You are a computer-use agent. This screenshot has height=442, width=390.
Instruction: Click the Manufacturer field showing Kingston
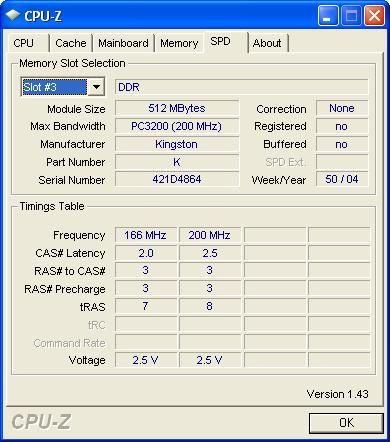pyautogui.click(x=177, y=144)
